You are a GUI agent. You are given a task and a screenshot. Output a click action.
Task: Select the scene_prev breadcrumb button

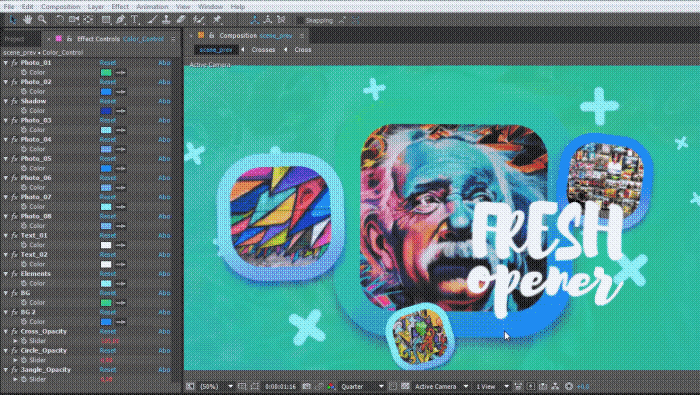[216, 50]
